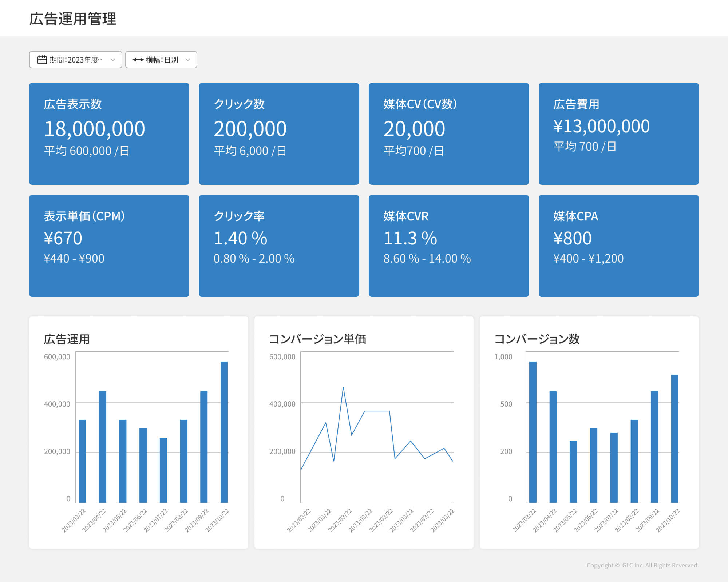Select the 広告費用 card
This screenshot has height=582, width=728.
(619, 134)
